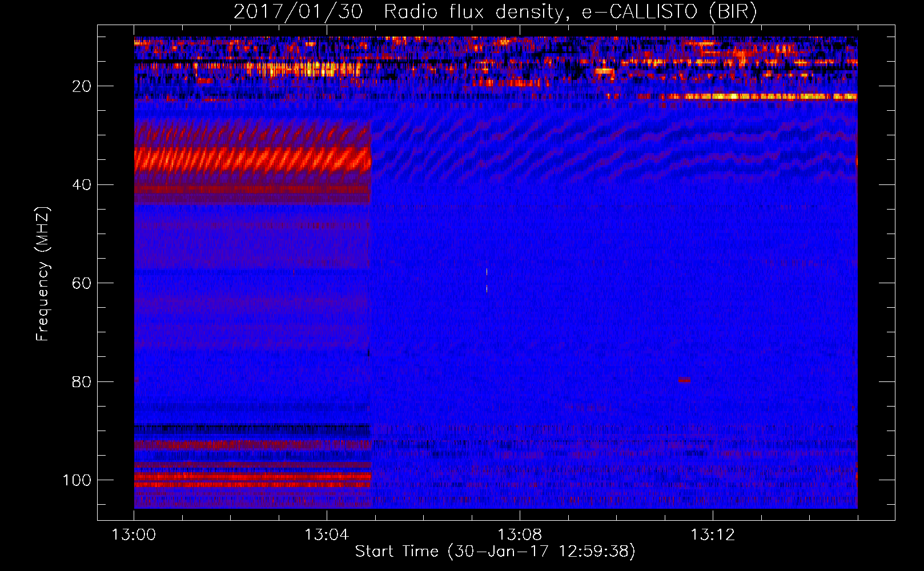The height and width of the screenshot is (571, 924).
Task: Click the "Frequency (MHZ)" y-axis label
Action: (x=43, y=274)
